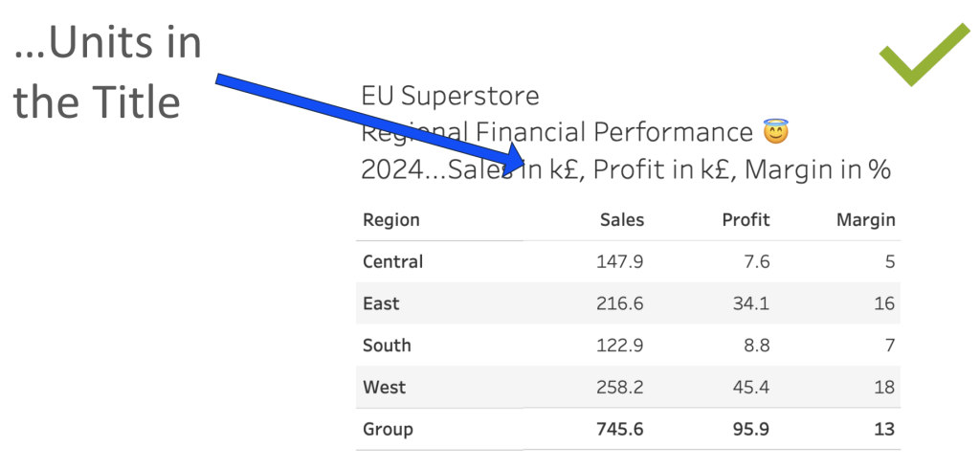The image size is (980, 470).
Task: Click West profit value 45.4
Action: click(x=751, y=387)
